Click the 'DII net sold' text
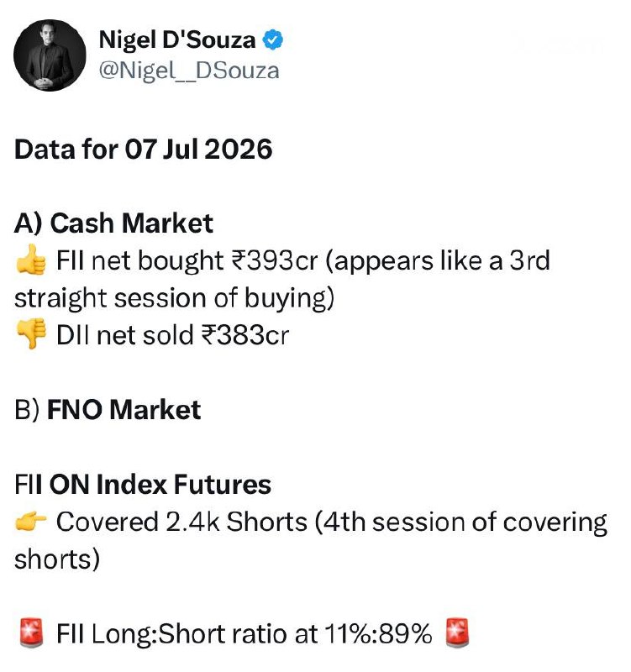The width and height of the screenshot is (631, 672). click(x=124, y=334)
